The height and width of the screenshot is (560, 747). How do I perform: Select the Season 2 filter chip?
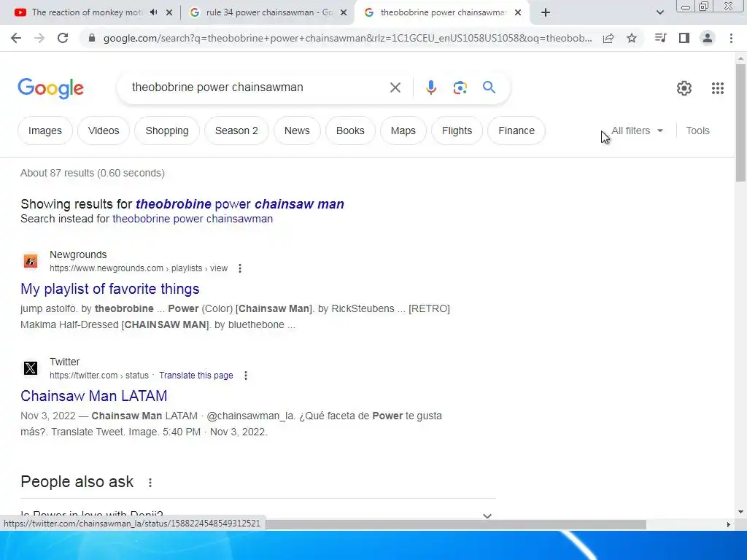(236, 131)
